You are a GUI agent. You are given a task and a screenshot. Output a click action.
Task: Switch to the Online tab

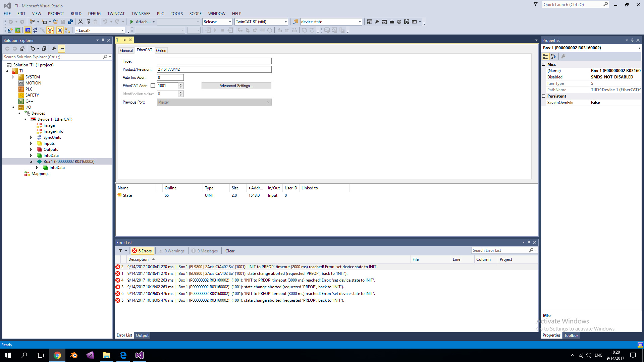(161, 51)
